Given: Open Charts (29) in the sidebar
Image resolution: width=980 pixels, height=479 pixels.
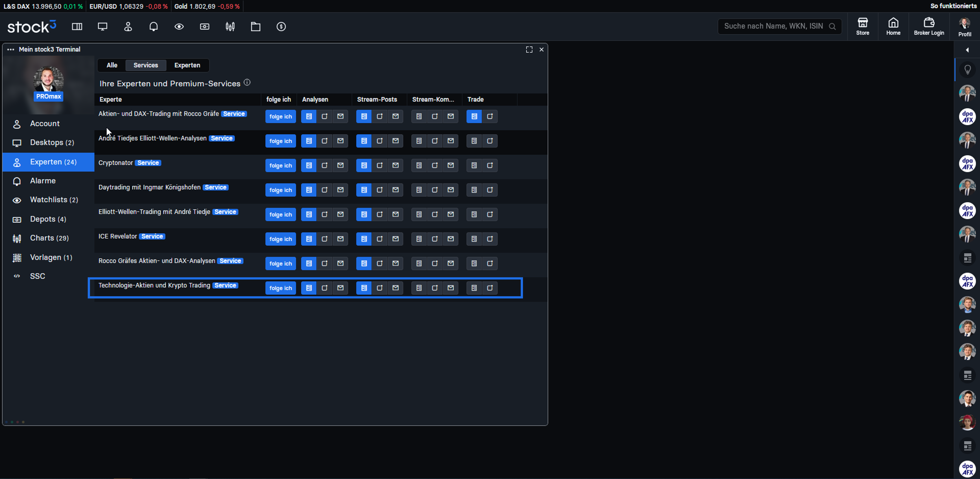Looking at the screenshot, I should pos(48,238).
